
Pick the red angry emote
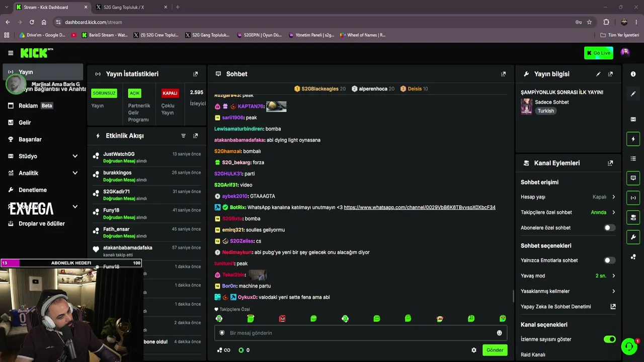282,319
